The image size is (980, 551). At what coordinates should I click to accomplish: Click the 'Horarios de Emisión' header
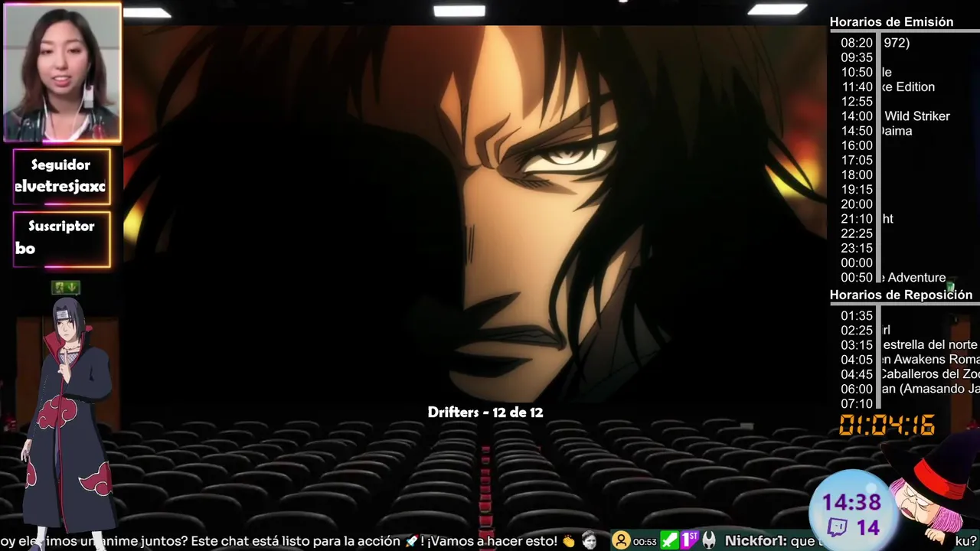tap(891, 22)
